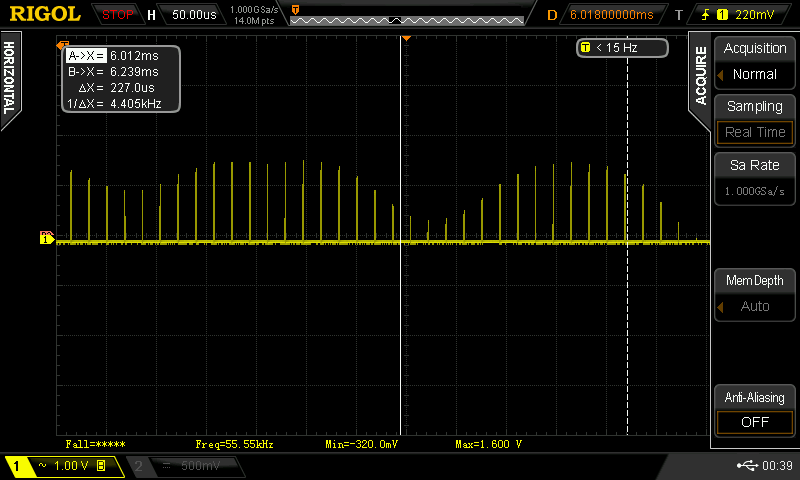Click the orange trigger level arrow at the grid corner
This screenshot has width=800, height=480.
point(62,45)
